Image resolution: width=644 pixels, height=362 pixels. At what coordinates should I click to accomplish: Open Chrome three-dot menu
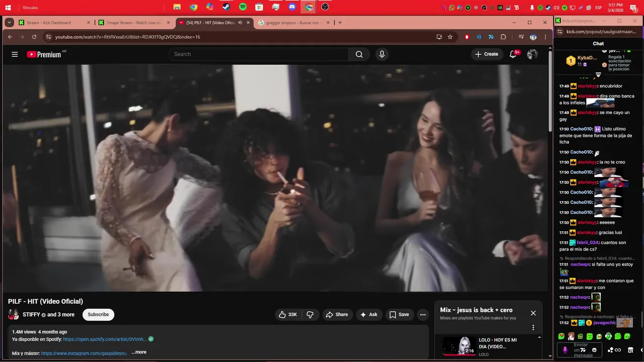[x=545, y=37]
